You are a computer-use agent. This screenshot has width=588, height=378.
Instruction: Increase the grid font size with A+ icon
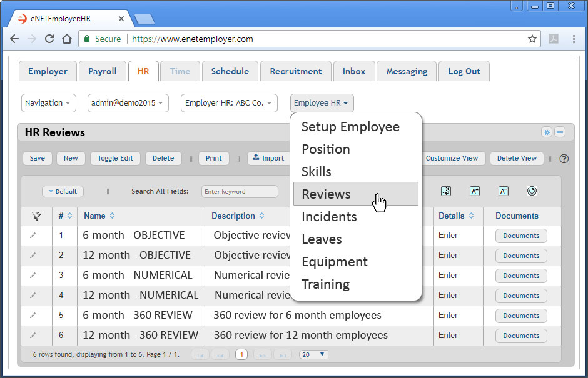tap(475, 191)
